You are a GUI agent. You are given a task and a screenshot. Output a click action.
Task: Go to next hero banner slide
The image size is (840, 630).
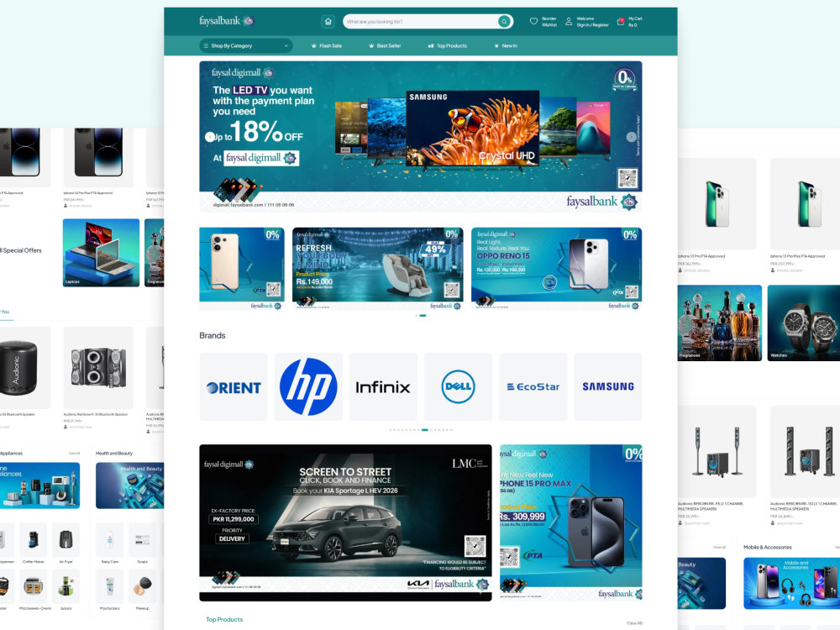coord(631,137)
